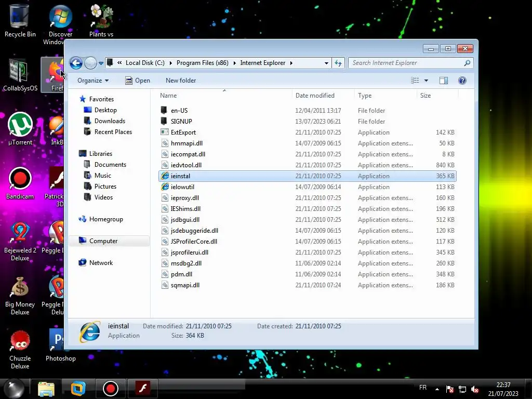Click the Flash taskbar icon

pyautogui.click(x=142, y=389)
